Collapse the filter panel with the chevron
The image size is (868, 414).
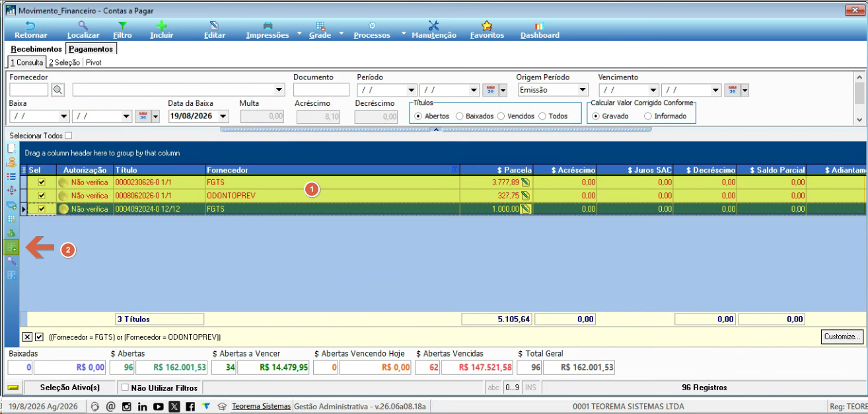[x=435, y=130]
